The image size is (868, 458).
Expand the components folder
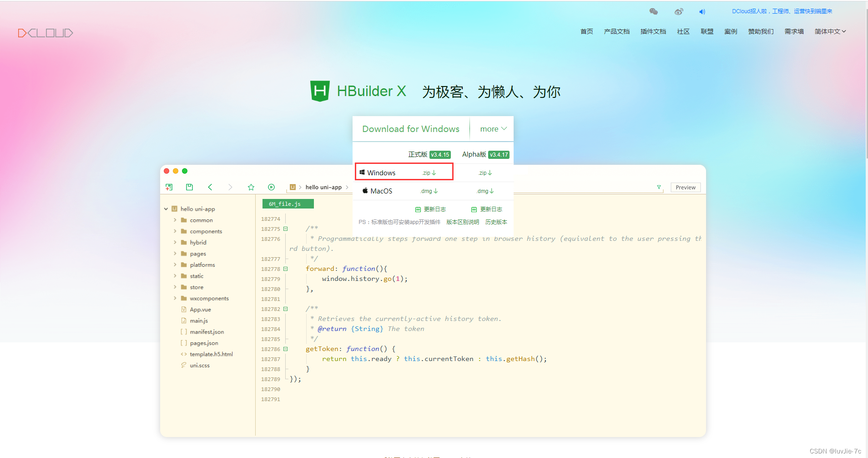click(175, 231)
